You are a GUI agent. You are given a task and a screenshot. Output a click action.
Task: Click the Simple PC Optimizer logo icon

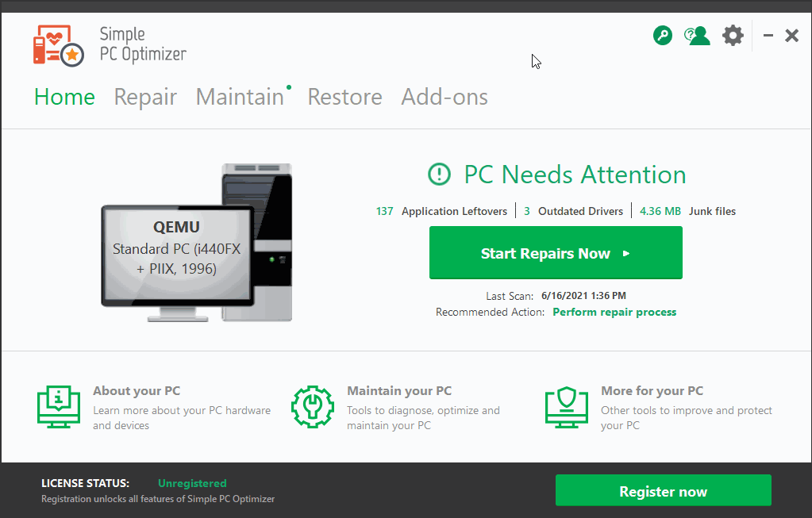(59, 45)
